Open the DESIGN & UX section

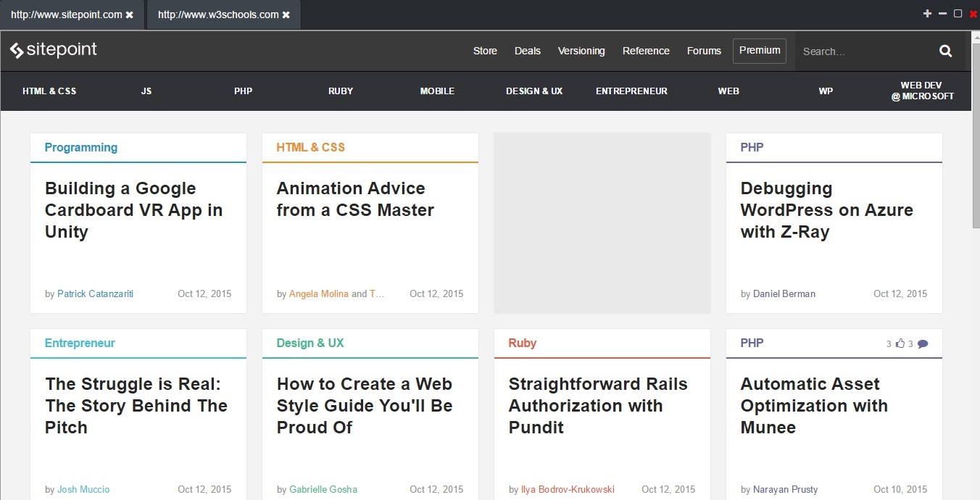click(534, 91)
